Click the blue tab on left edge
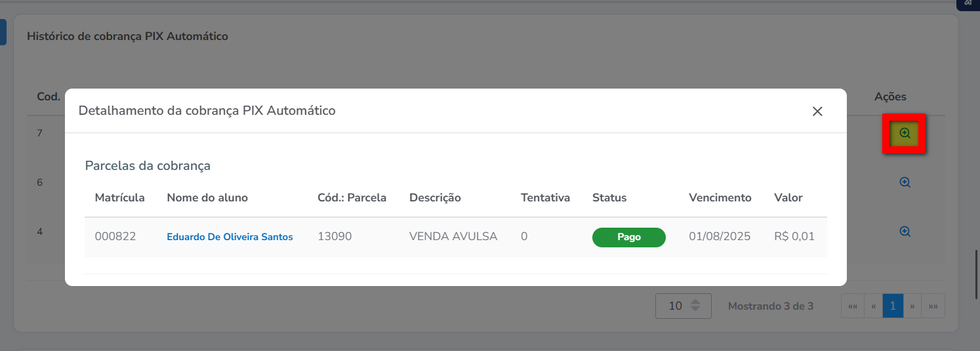Screen dimensions: 980x351 point(3,31)
